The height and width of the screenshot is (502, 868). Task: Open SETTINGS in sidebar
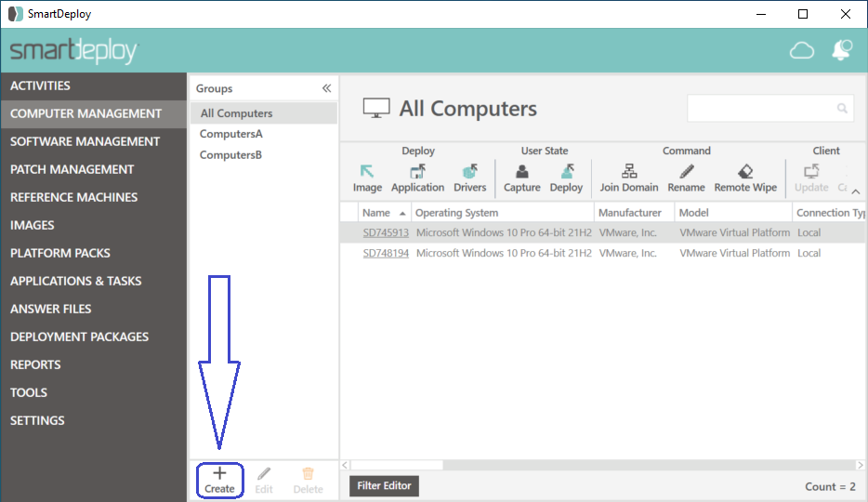click(94, 420)
